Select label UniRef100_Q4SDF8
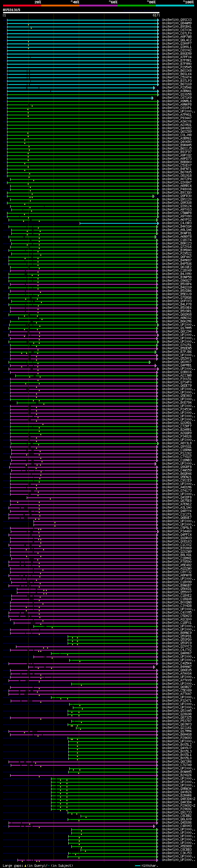The height and width of the screenshot is (868, 197). [x=177, y=497]
